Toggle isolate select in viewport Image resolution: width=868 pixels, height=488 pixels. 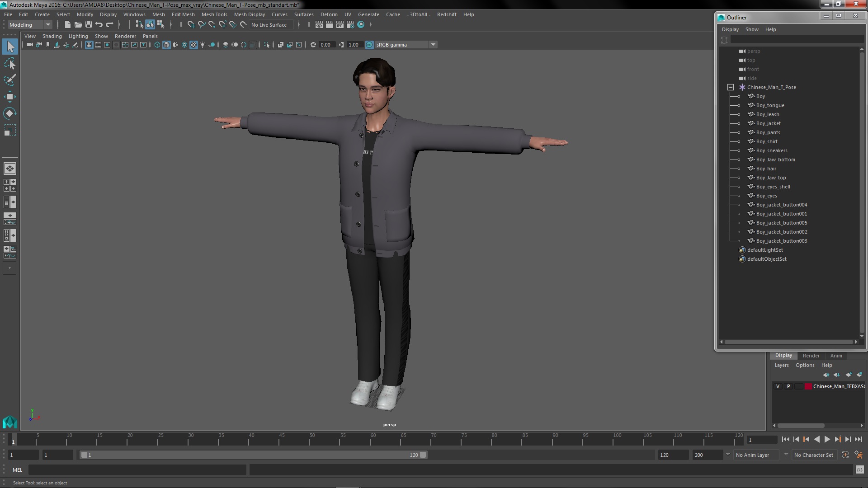(267, 45)
